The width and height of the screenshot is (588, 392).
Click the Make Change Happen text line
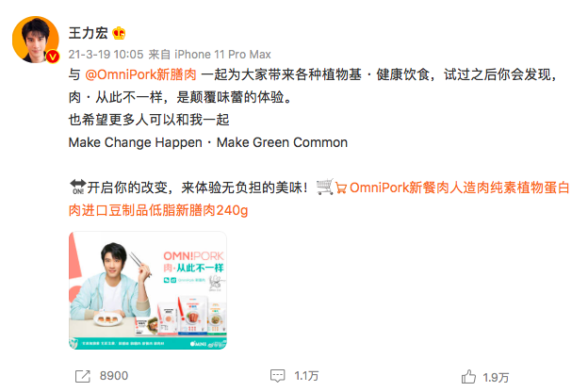pyautogui.click(x=208, y=142)
